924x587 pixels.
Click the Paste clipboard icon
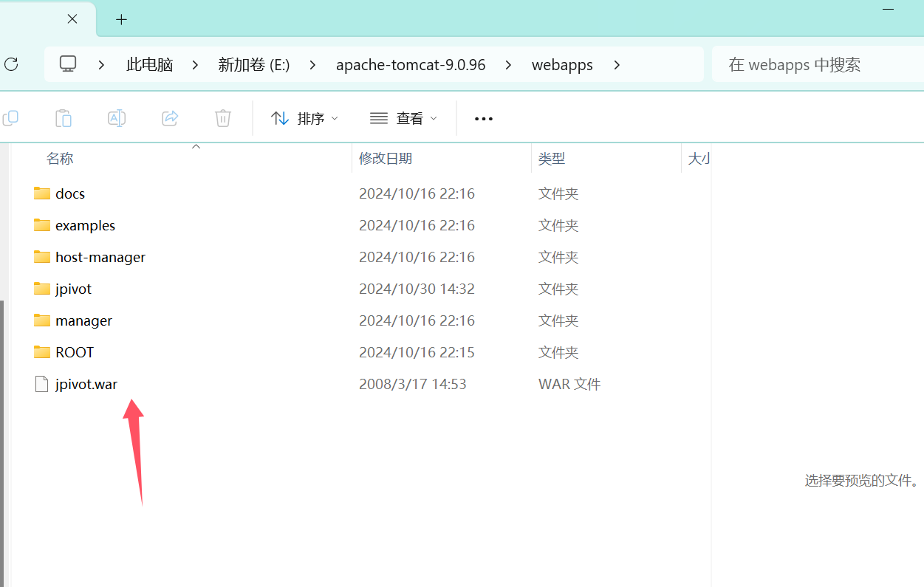[64, 118]
